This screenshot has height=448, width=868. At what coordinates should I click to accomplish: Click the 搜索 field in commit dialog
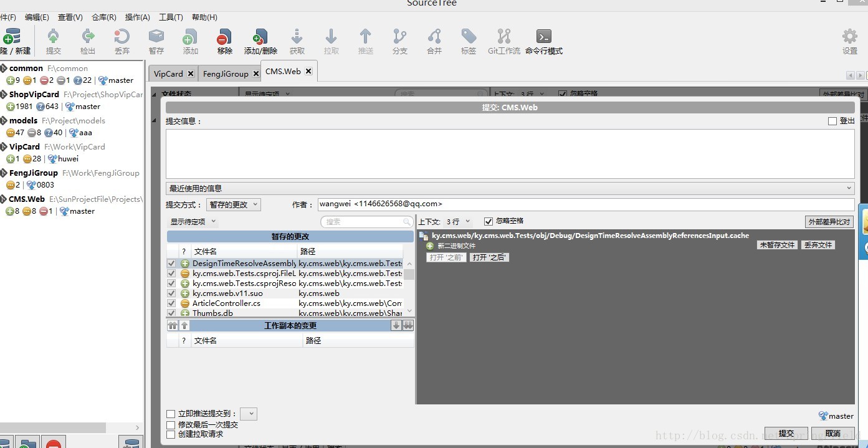click(x=367, y=222)
